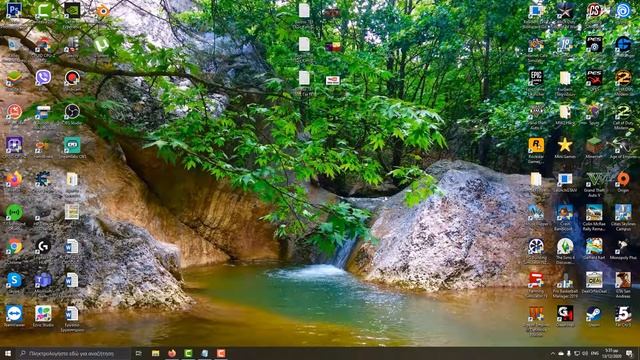Open the Google Chrome desktop shortcut
Image resolution: width=640 pixels, height=360 pixels.
(14, 246)
